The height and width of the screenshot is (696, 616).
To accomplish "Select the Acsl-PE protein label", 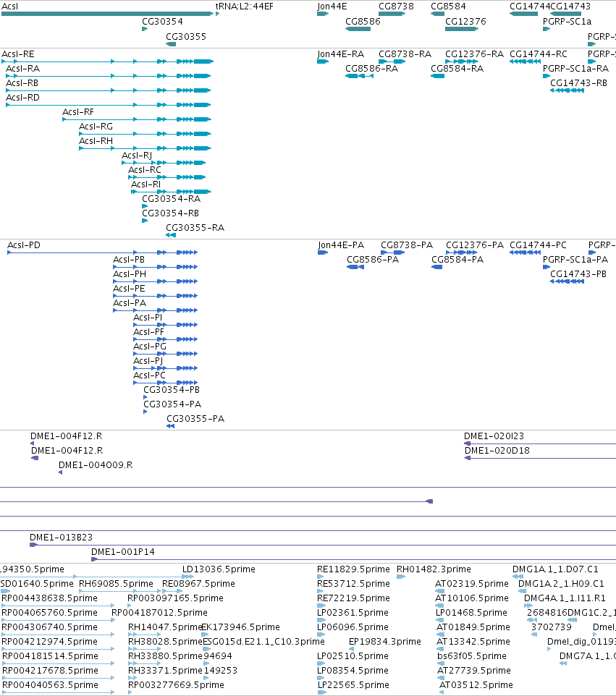I will 130,289.
